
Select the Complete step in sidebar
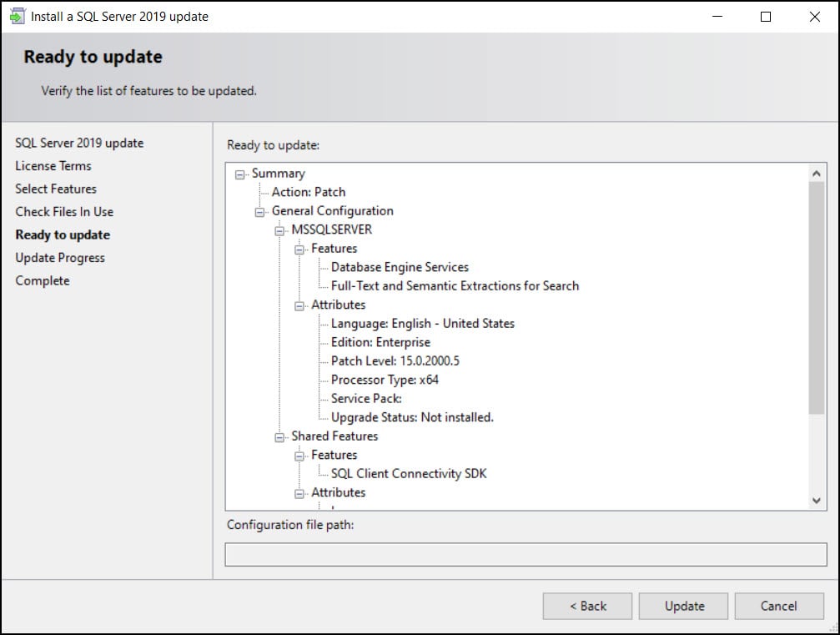pos(43,281)
